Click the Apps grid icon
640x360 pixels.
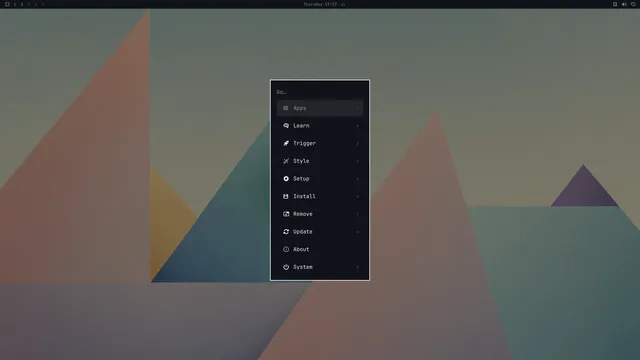pyautogui.click(x=286, y=108)
